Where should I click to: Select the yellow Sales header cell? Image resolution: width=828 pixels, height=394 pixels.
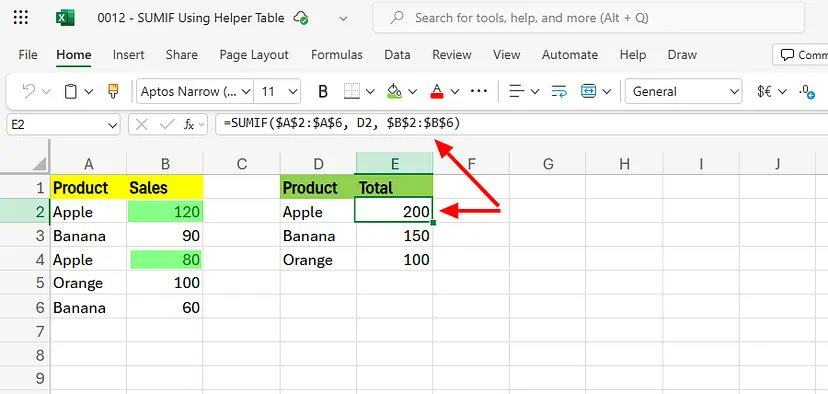point(165,188)
